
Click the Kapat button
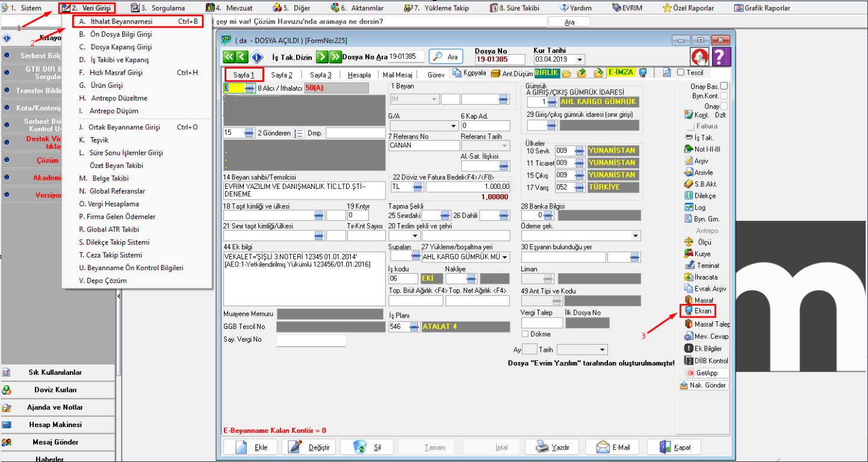coord(674,447)
